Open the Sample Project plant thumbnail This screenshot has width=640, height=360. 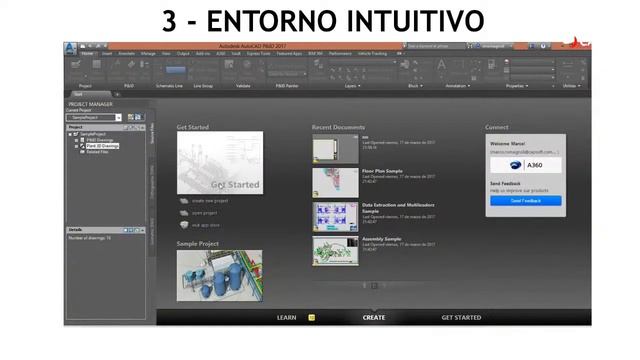click(x=220, y=276)
